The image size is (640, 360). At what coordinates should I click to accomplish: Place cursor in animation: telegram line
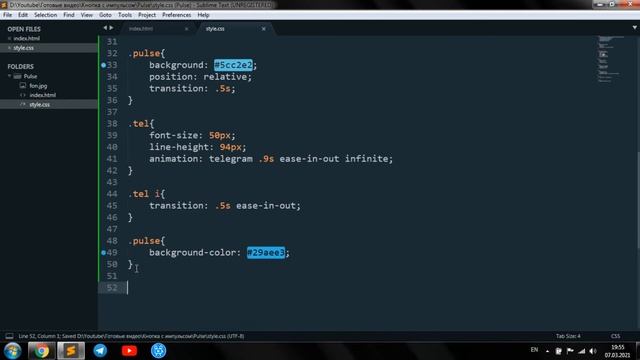(271, 159)
